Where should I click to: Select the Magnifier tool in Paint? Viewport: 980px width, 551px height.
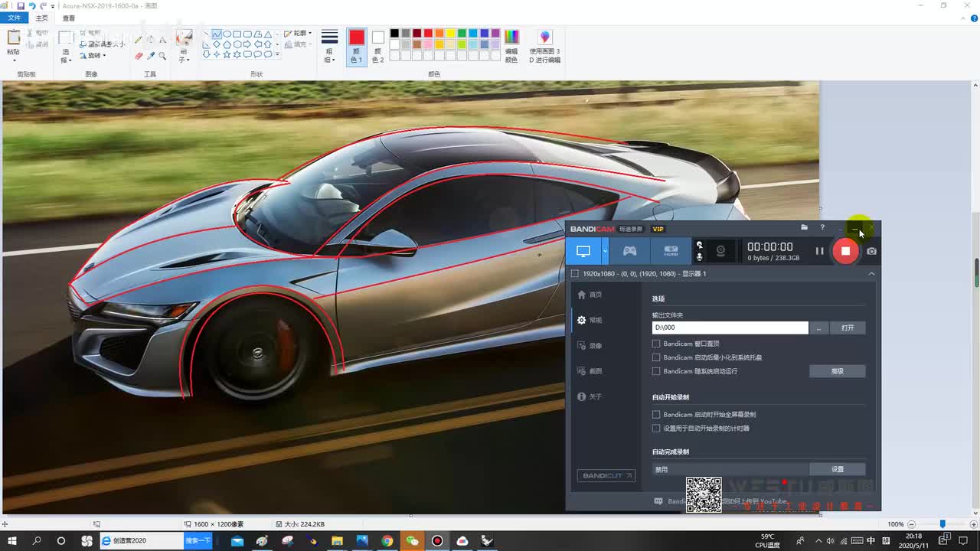coord(162,56)
